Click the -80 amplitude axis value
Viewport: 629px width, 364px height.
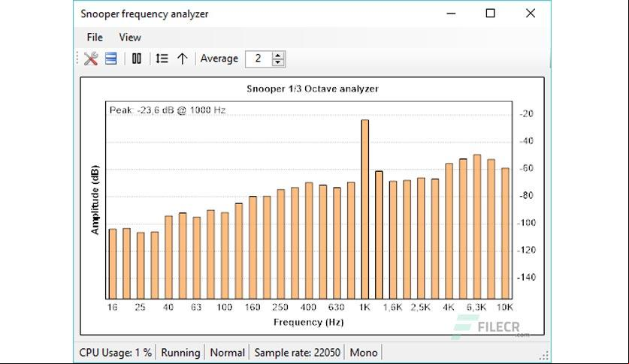tap(526, 195)
